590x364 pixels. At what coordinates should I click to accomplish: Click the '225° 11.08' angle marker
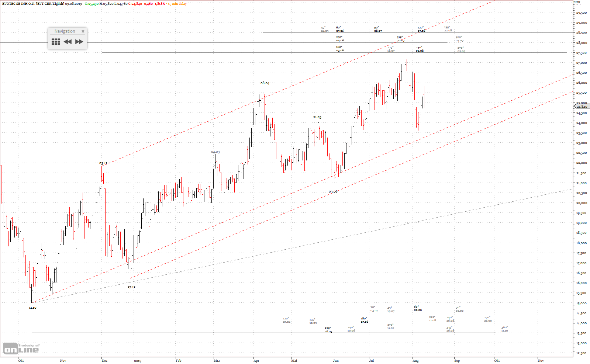pyautogui.click(x=432, y=319)
